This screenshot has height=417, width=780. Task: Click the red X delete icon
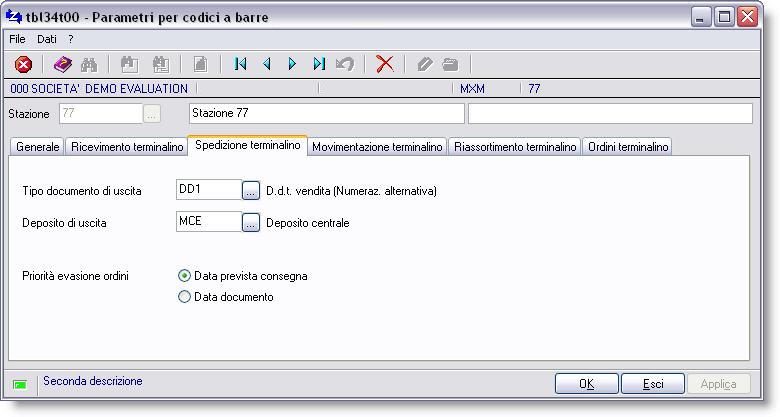pyautogui.click(x=384, y=64)
